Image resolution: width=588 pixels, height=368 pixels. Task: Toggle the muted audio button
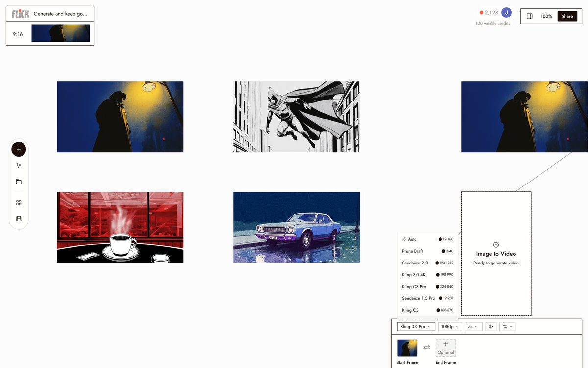tap(491, 327)
